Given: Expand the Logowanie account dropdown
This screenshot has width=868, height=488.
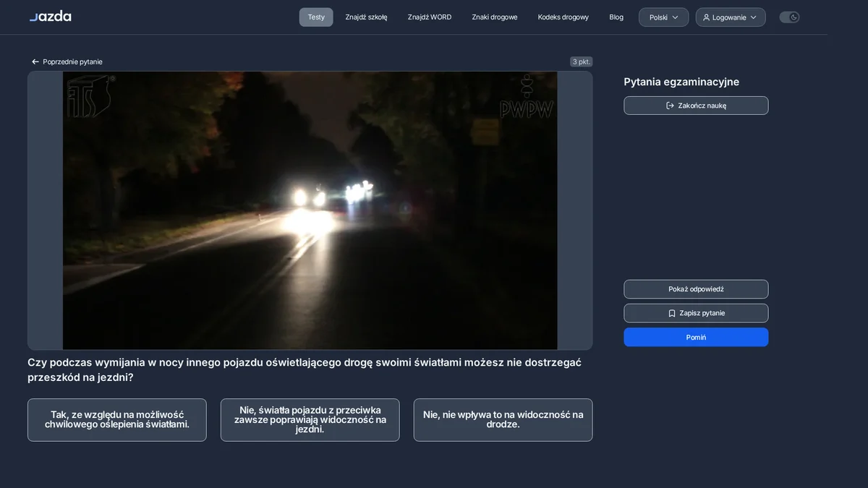Looking at the screenshot, I should pyautogui.click(x=731, y=17).
